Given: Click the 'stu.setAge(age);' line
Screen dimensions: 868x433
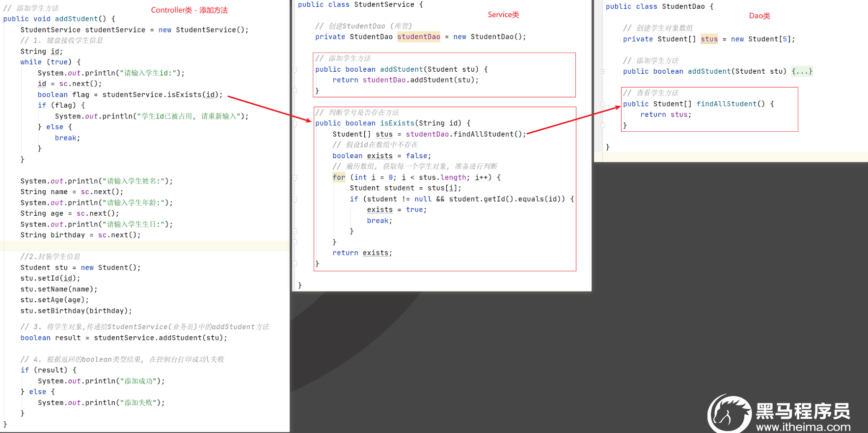Looking at the screenshot, I should click(55, 300).
